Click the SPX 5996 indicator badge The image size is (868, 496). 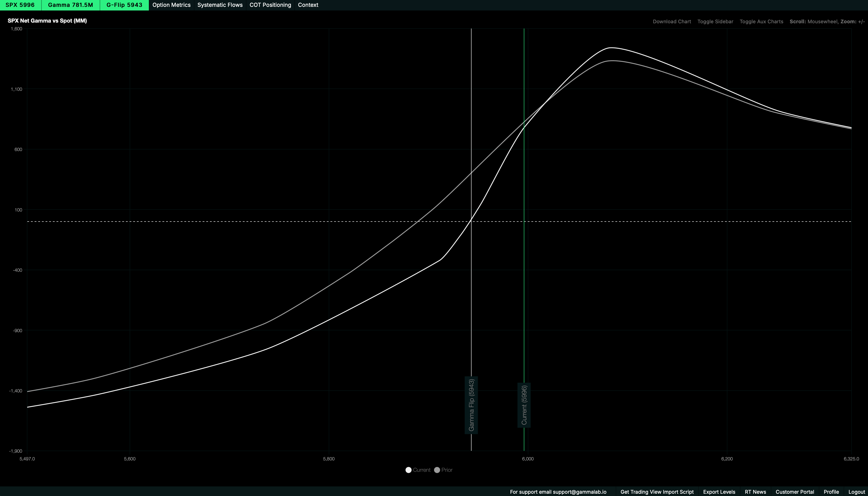(20, 5)
